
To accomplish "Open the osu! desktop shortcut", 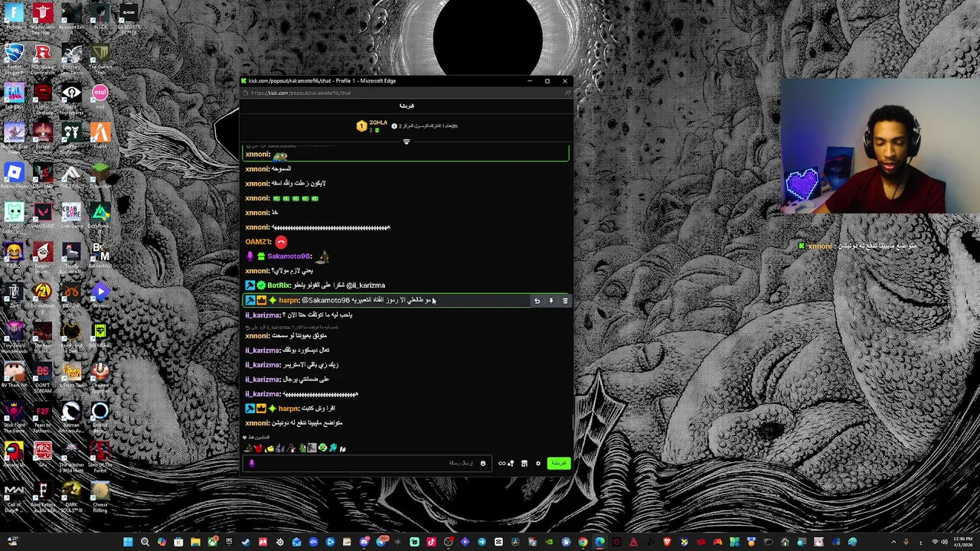I will coord(100,97).
